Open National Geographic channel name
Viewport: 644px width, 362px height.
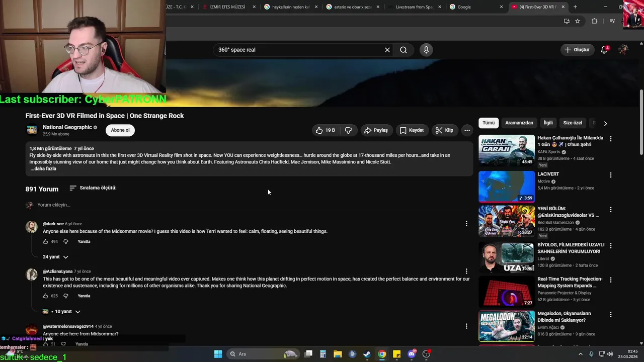[x=67, y=127]
